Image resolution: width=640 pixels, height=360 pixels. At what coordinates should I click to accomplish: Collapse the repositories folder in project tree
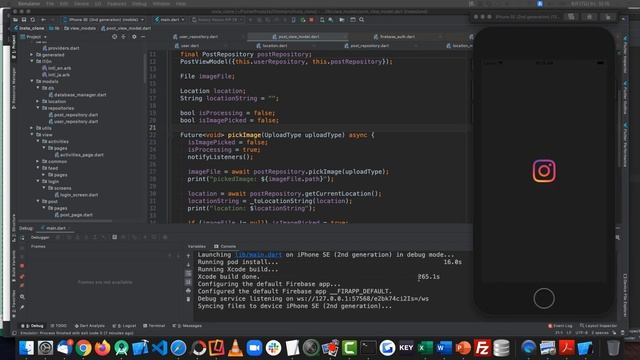pyautogui.click(x=38, y=108)
